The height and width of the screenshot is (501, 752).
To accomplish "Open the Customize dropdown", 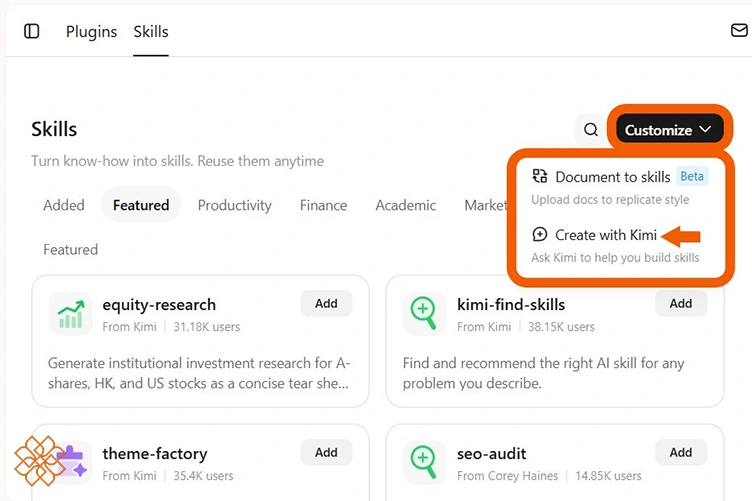I will [669, 129].
